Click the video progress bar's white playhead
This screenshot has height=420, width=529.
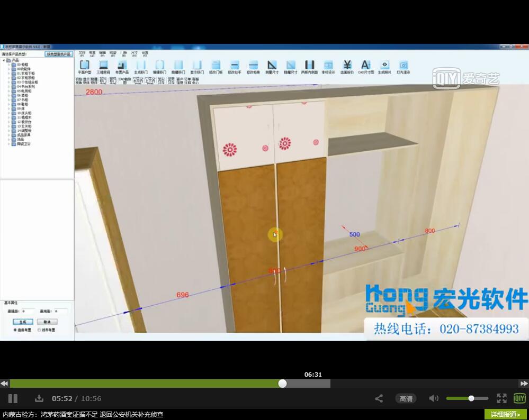pos(282,384)
